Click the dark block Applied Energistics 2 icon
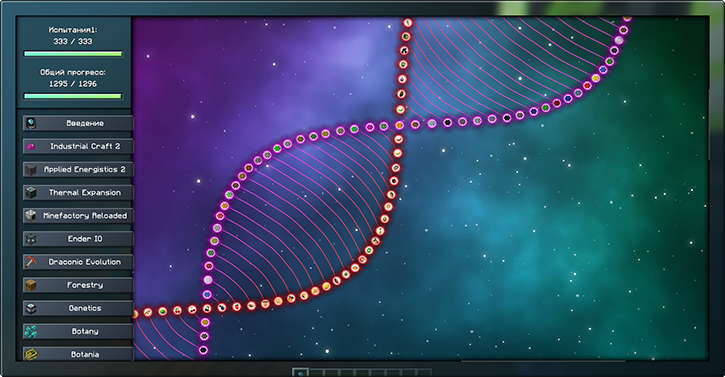Screen dimensions: 725x377 [x=31, y=169]
